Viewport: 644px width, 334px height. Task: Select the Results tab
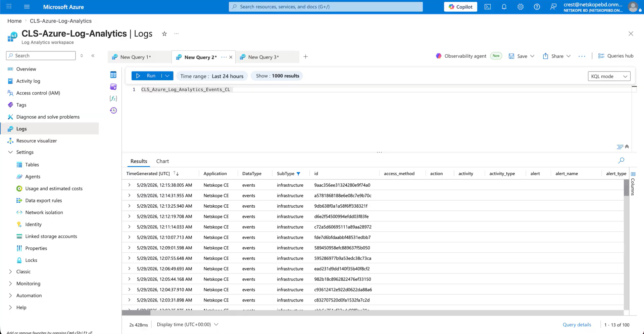(139, 161)
